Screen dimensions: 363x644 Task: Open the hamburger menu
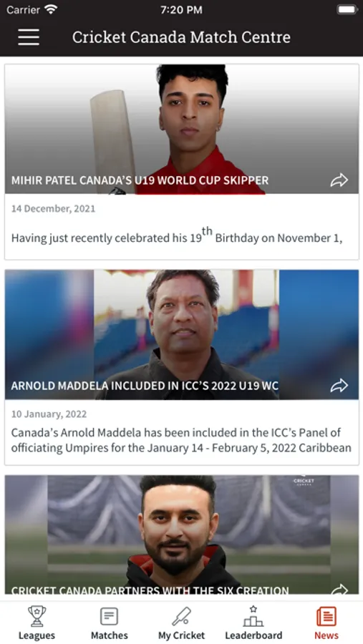click(x=29, y=37)
